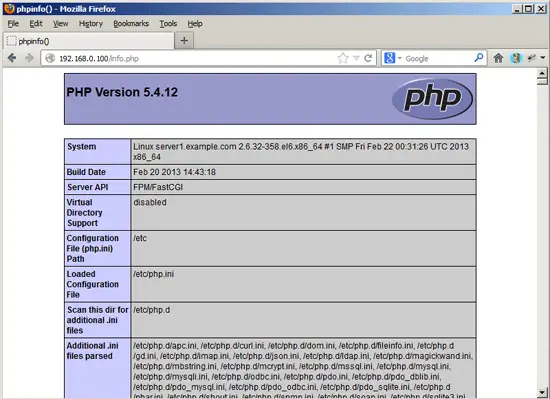This screenshot has height=399, width=550.
Task: Close the Firefox window
Action: click(541, 9)
